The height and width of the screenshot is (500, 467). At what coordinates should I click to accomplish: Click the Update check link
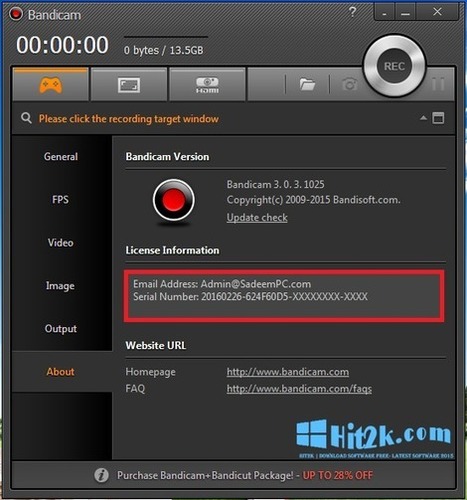pos(257,218)
